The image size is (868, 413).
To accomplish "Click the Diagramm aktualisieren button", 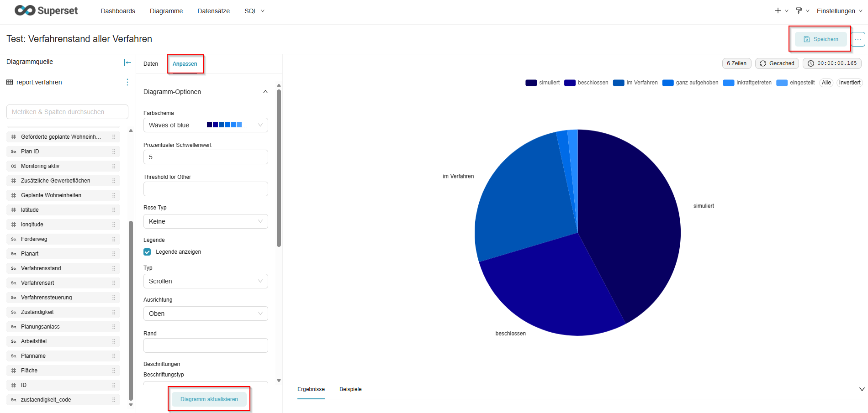I will point(209,399).
